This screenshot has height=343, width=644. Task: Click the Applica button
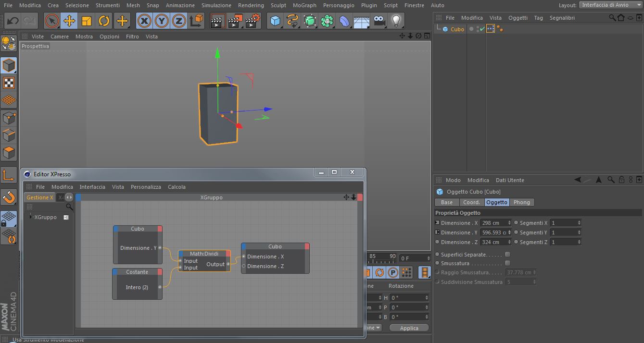tap(409, 328)
